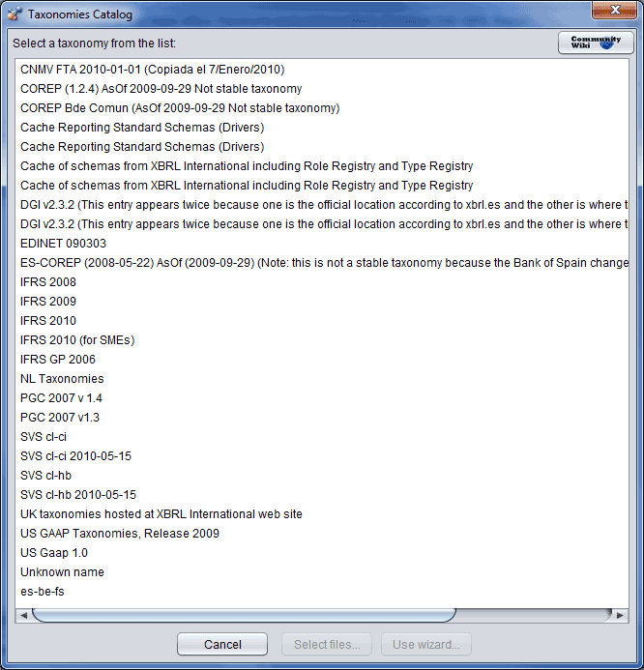Open the Community Wiki button
Screen dimensions: 644x670
pyautogui.click(x=596, y=43)
